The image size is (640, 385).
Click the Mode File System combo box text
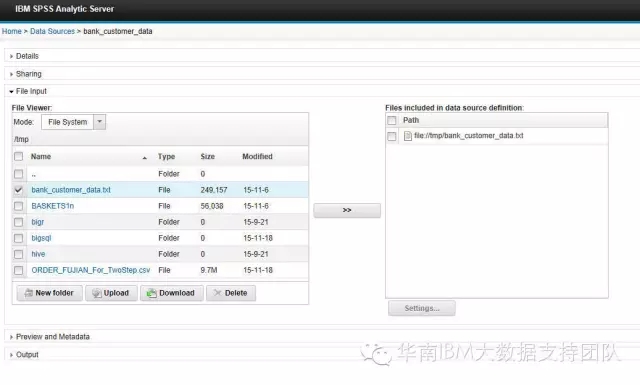[67, 122]
